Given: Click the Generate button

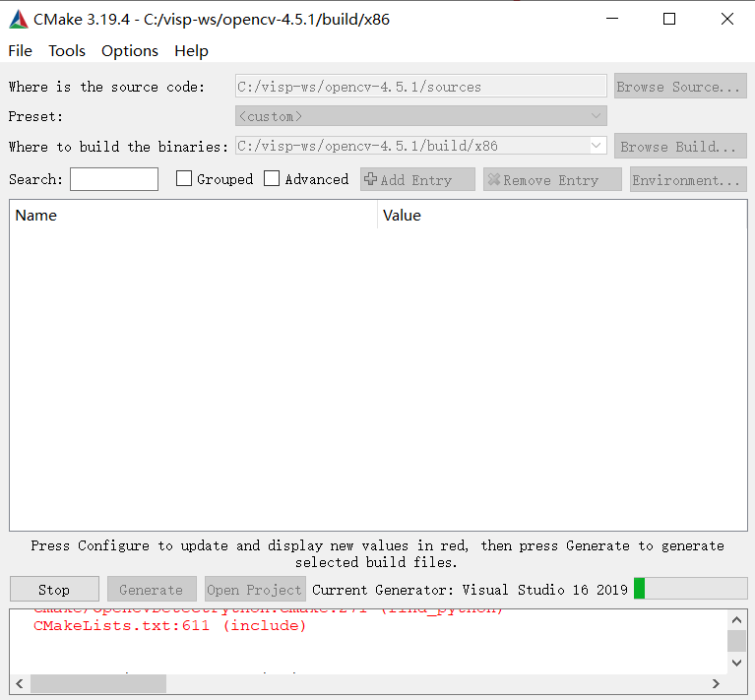Looking at the screenshot, I should pos(152,590).
